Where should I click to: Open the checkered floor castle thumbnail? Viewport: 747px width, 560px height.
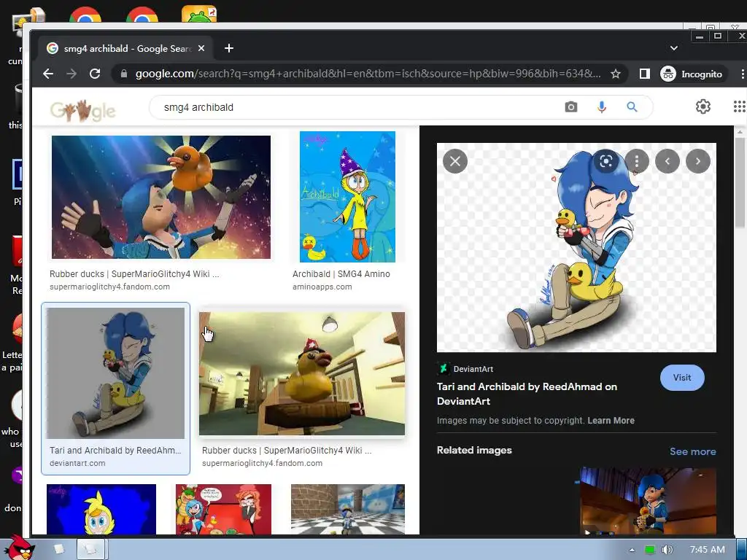[348, 509]
